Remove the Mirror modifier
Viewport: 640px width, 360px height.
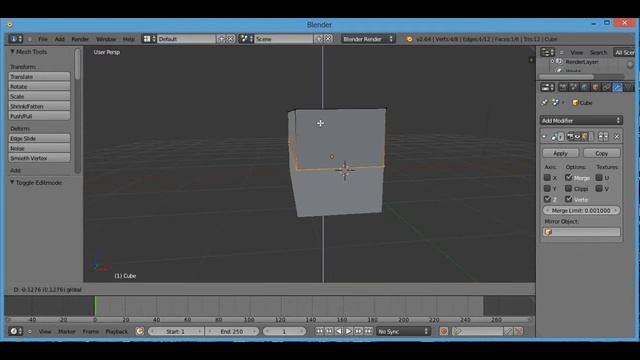tap(617, 137)
